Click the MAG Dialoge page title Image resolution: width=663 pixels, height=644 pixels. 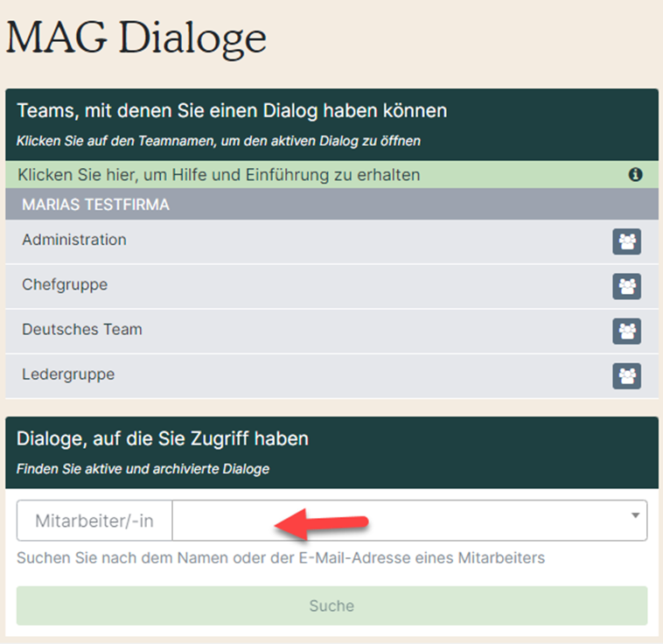coord(136,38)
